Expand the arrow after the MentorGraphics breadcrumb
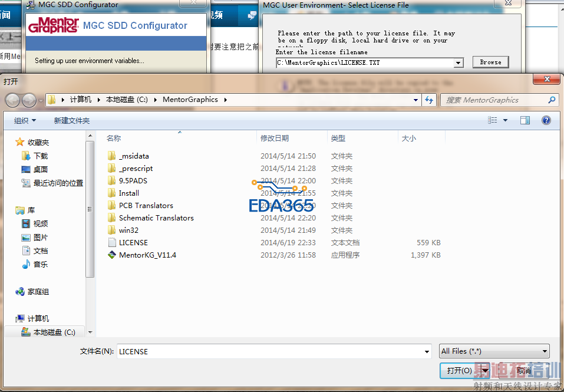Image resolution: width=564 pixels, height=392 pixels. coord(226,100)
